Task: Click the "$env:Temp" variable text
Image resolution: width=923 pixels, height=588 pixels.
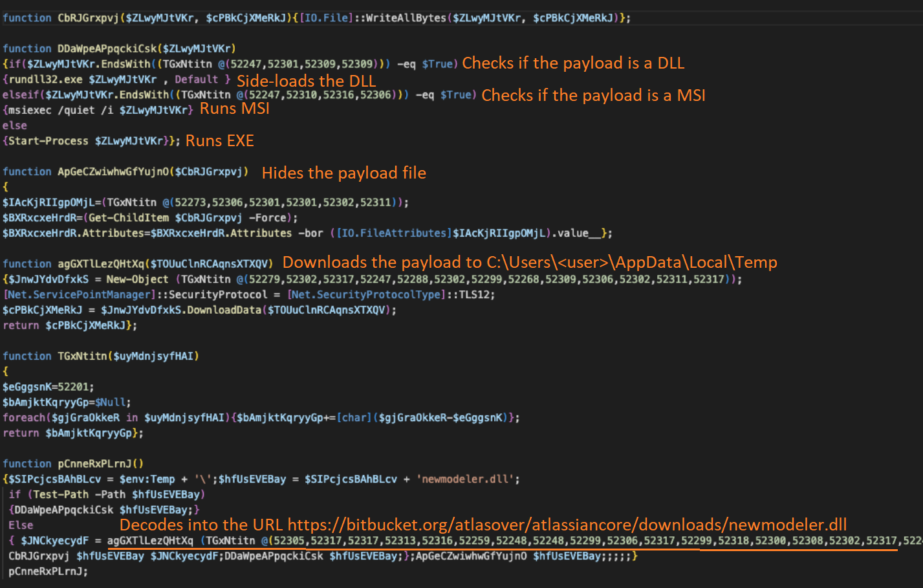Action: (x=147, y=479)
